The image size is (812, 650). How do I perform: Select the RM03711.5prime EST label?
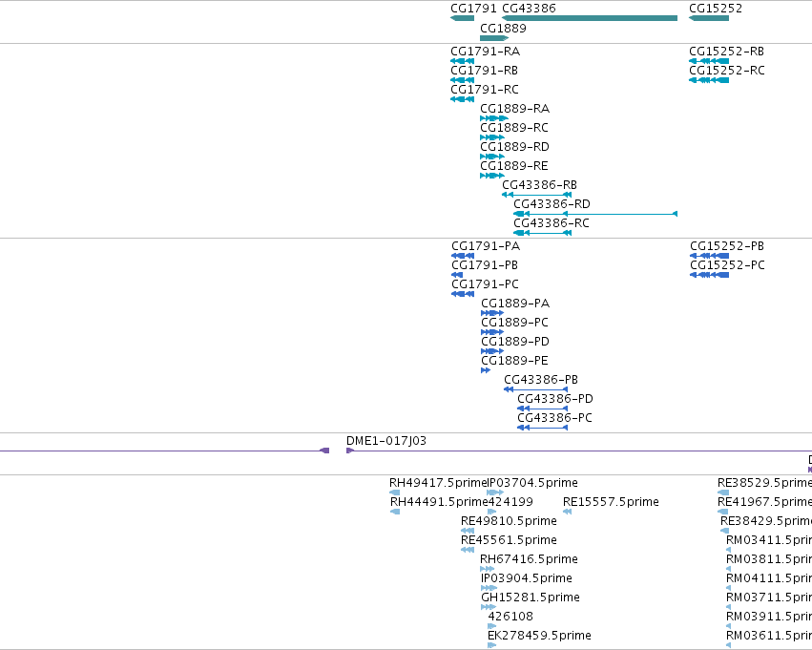[769, 598]
